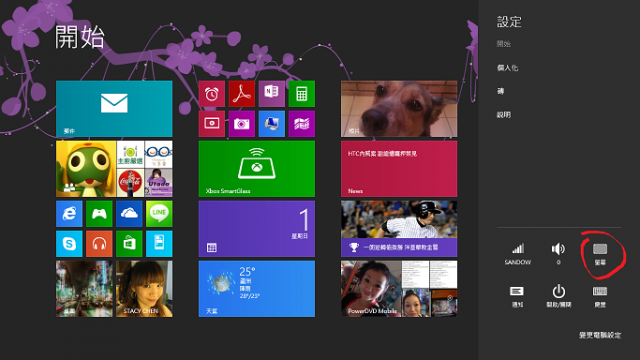Open the purple Camera tile
Screen dimensions: 640x360
coord(242,124)
